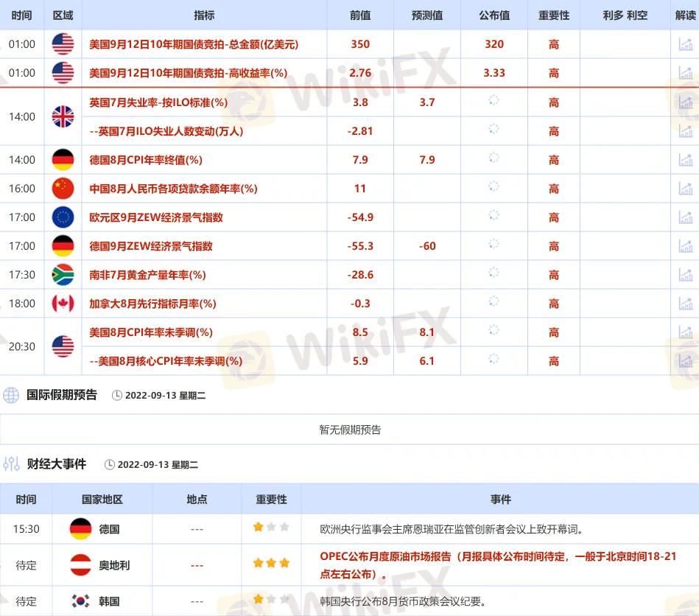This screenshot has width=699, height=616.
Task: Click the globe icon beside 国际假期预告
Action: click(x=10, y=395)
